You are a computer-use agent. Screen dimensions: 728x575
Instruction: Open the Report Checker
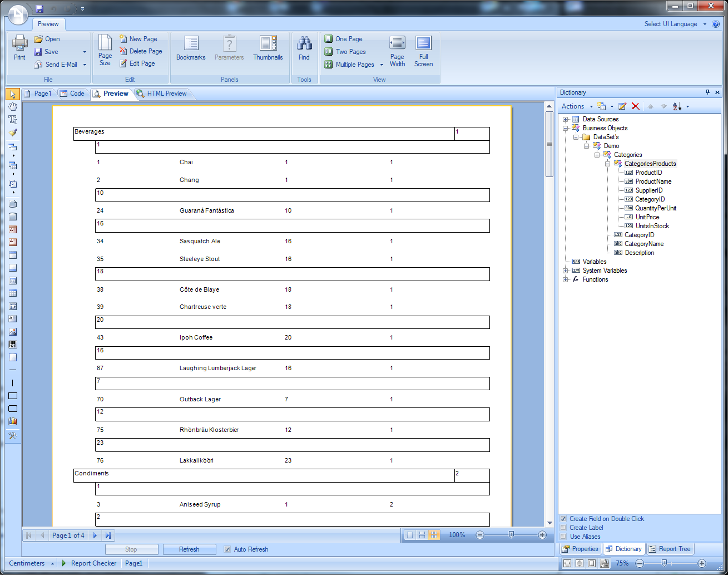pos(89,563)
